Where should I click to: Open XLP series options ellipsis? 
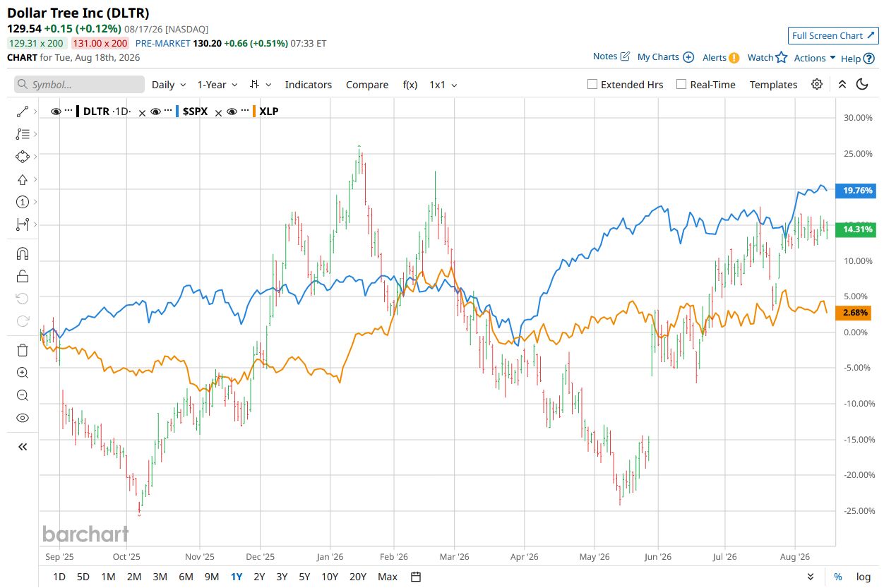244,111
